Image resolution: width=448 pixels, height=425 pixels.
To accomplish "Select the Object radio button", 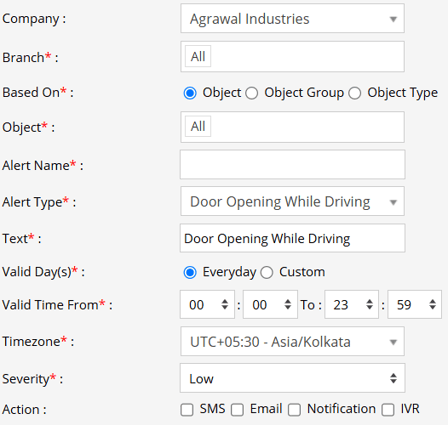I will [190, 93].
